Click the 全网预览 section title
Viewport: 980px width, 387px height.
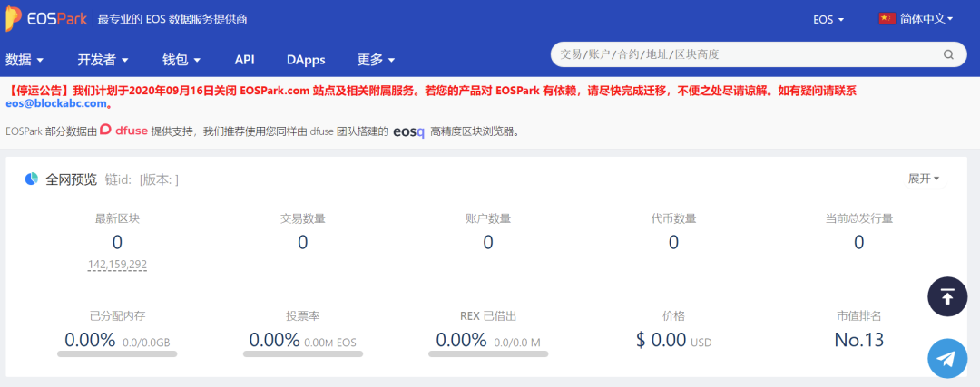point(72,179)
